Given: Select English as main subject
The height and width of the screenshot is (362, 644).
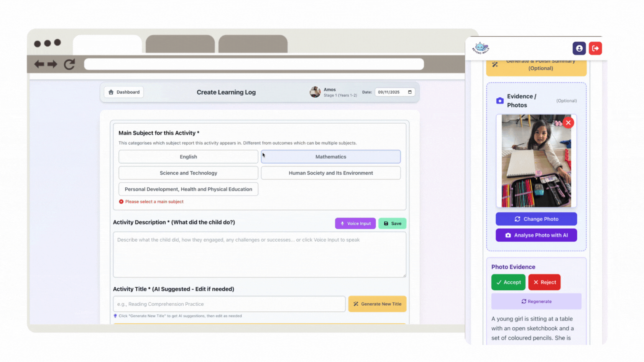Looking at the screenshot, I should click(x=188, y=157).
